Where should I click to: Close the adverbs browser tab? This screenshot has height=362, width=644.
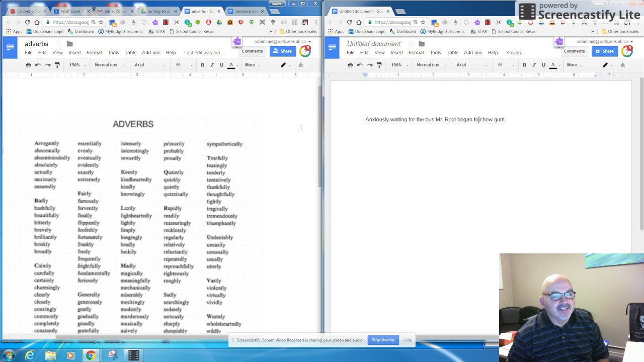click(218, 11)
